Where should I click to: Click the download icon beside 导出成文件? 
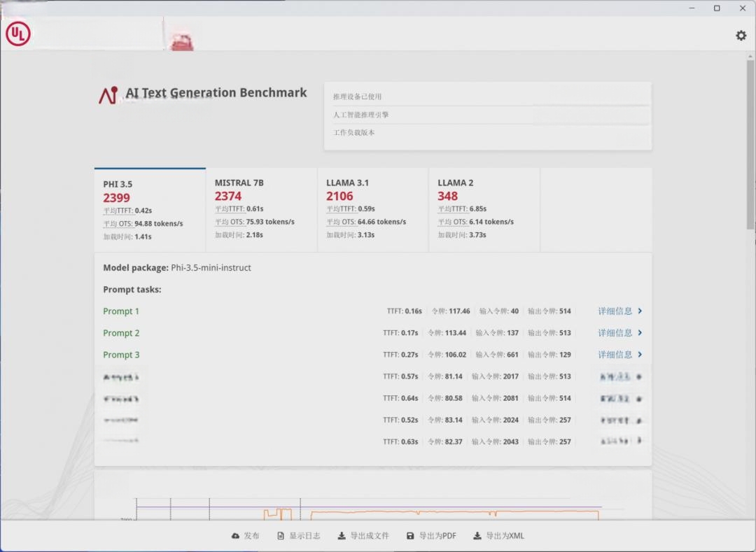pos(342,536)
